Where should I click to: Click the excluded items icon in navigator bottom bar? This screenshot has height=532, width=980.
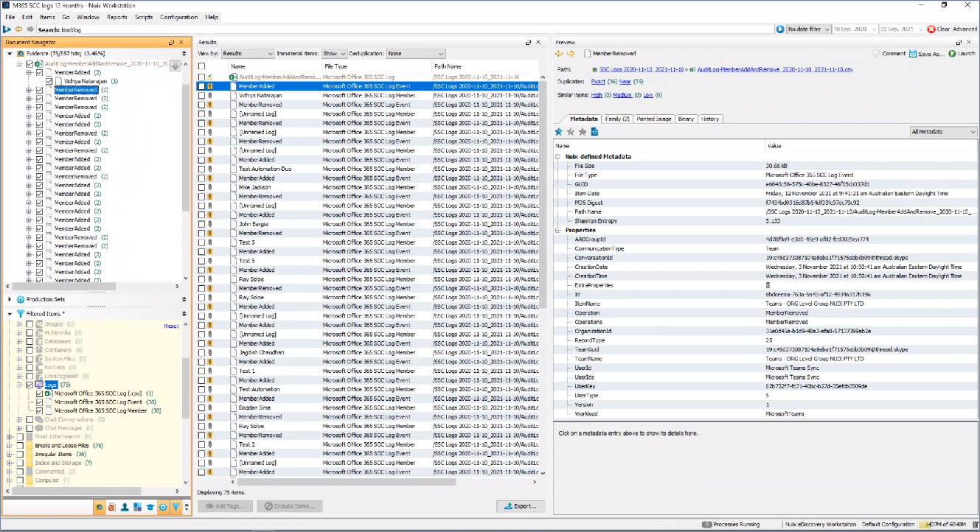pyautogui.click(x=112, y=507)
